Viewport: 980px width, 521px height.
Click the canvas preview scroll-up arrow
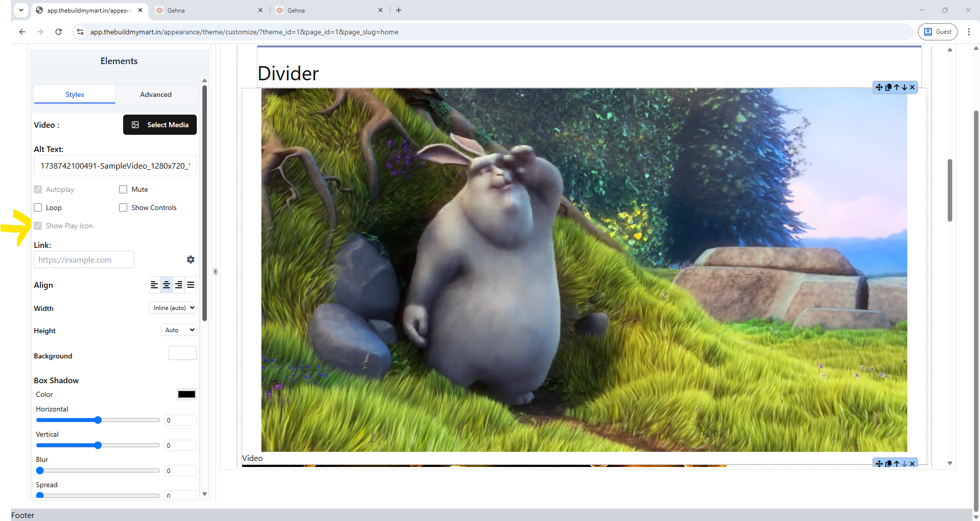click(x=950, y=49)
